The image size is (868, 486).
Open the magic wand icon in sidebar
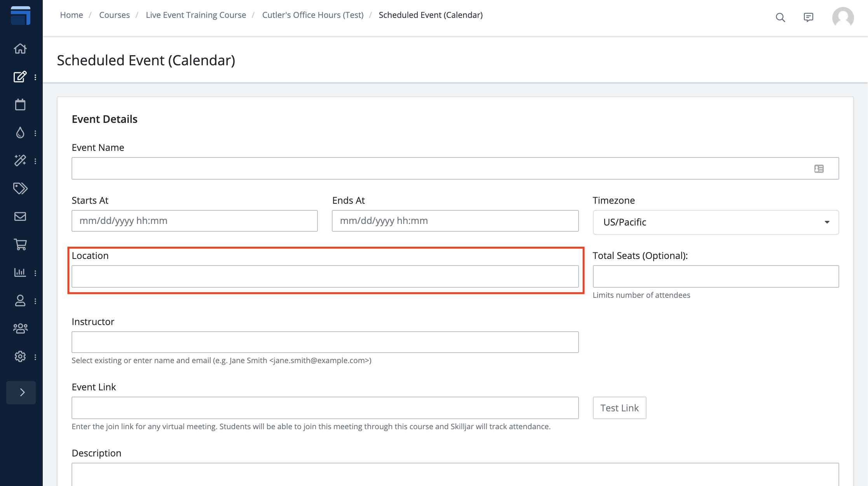(20, 161)
